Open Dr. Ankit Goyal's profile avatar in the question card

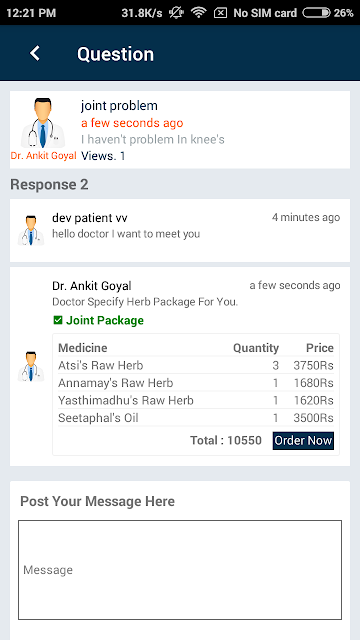42,124
